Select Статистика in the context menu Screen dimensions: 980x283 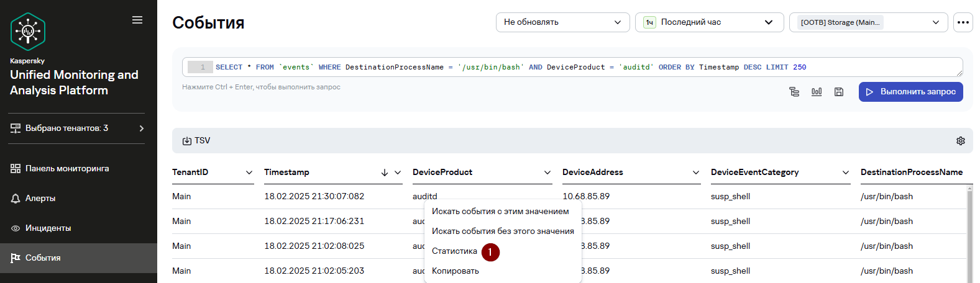[454, 251]
